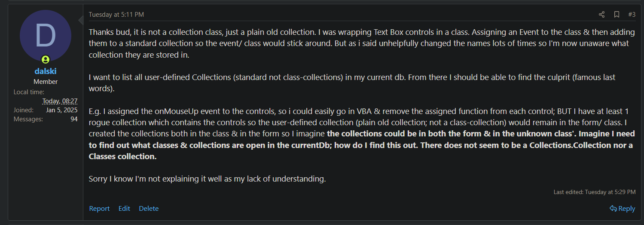Click the Last edited Tuesday at 5:29 PM note
Image resolution: width=644 pixels, height=225 pixels.
(595, 192)
